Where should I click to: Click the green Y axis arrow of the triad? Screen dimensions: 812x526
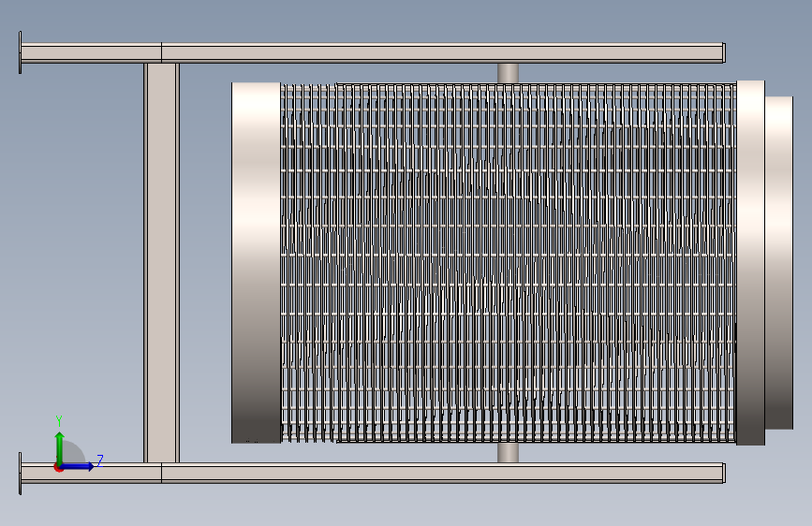click(60, 447)
